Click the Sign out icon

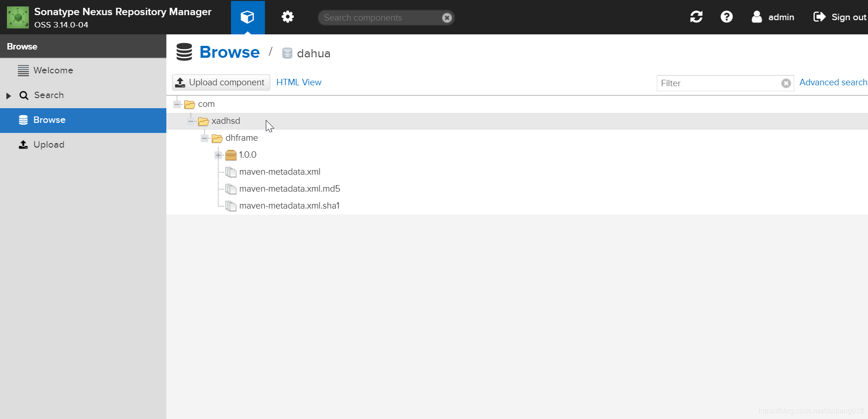point(820,17)
